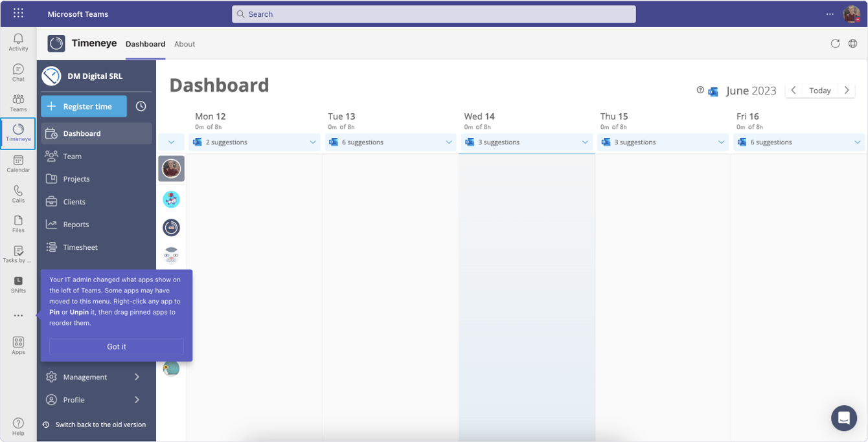Dismiss tooltip with Got it

117,346
